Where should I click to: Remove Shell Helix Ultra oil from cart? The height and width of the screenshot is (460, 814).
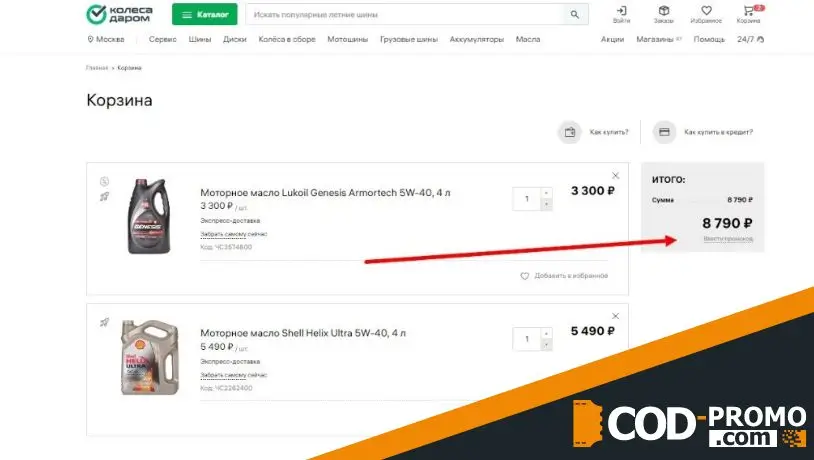615,316
